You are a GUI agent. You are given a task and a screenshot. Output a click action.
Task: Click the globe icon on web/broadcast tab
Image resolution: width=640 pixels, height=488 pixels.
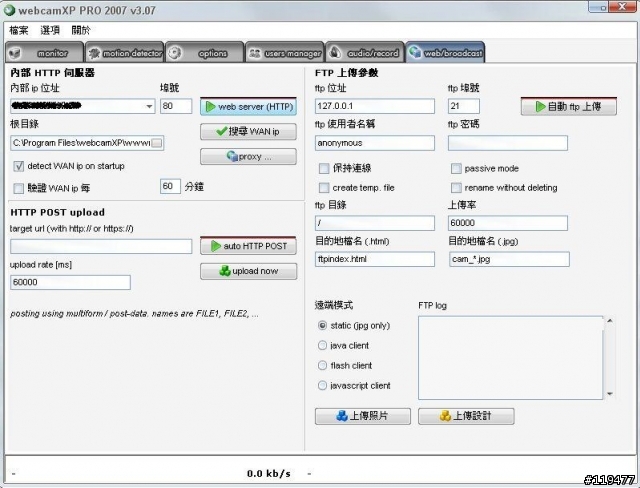coord(415,52)
